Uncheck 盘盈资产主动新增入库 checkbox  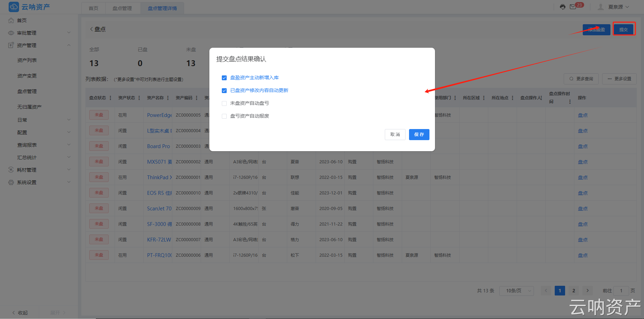click(x=224, y=78)
